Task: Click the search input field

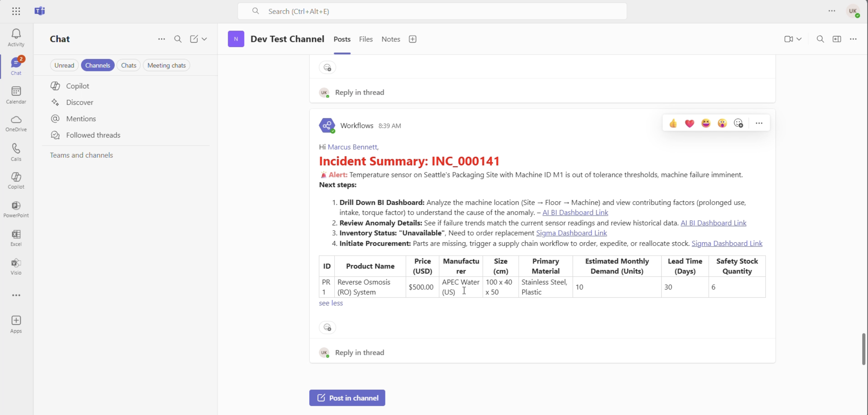Action: point(432,11)
